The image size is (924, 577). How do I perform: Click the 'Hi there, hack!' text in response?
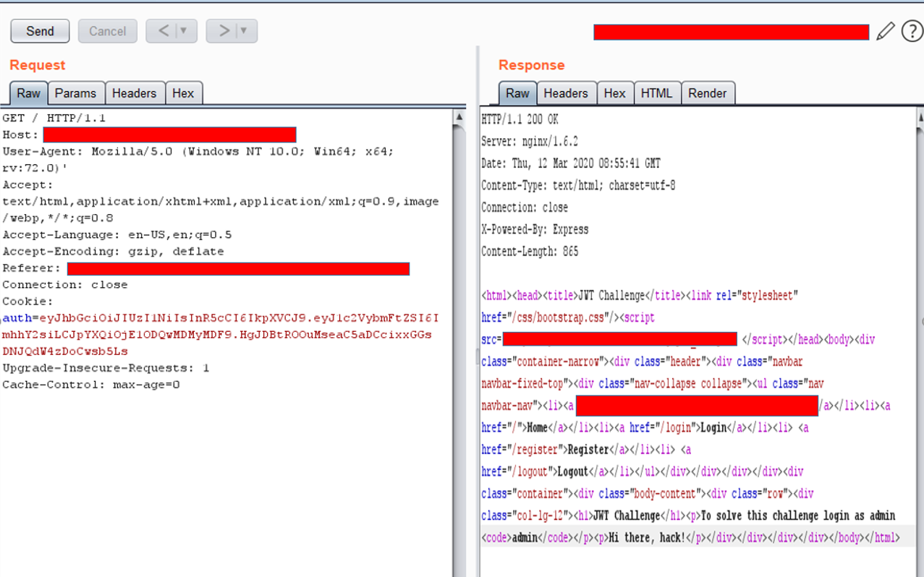tap(646, 538)
